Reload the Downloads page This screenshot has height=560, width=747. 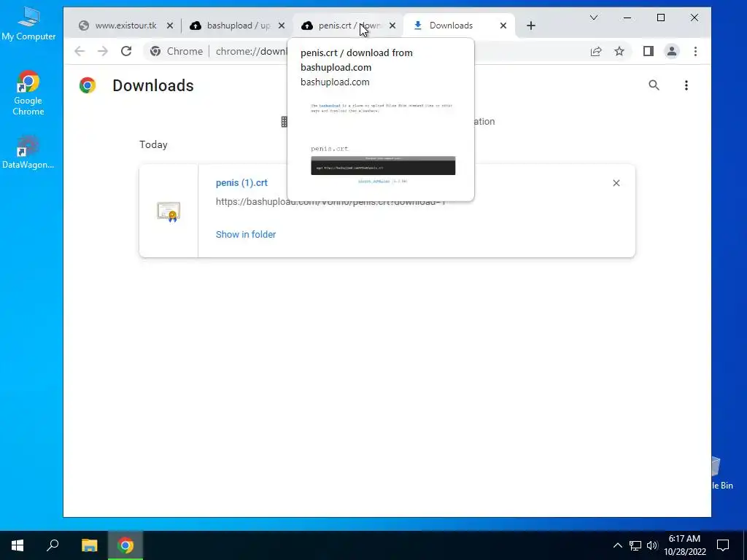tap(126, 52)
